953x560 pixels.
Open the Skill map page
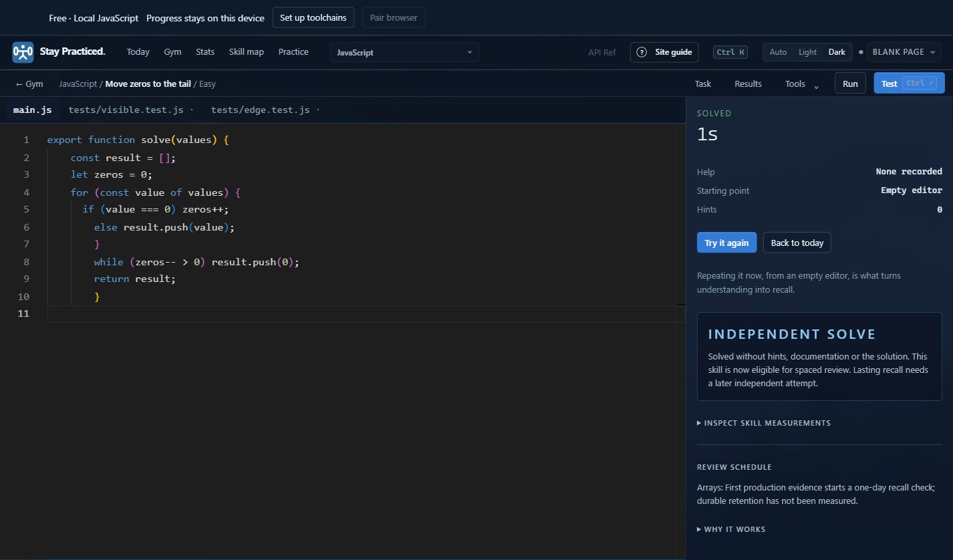pos(246,52)
